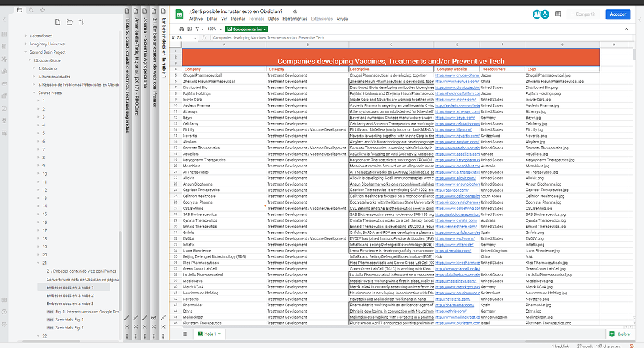Collapse the Second Brain Project folder
This screenshot has width=644, height=348.
(x=26, y=52)
